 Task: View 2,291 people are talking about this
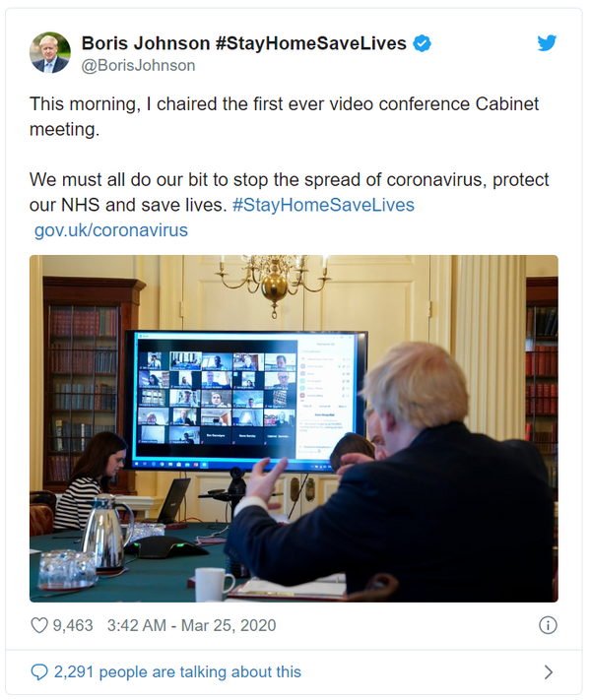coord(177,671)
